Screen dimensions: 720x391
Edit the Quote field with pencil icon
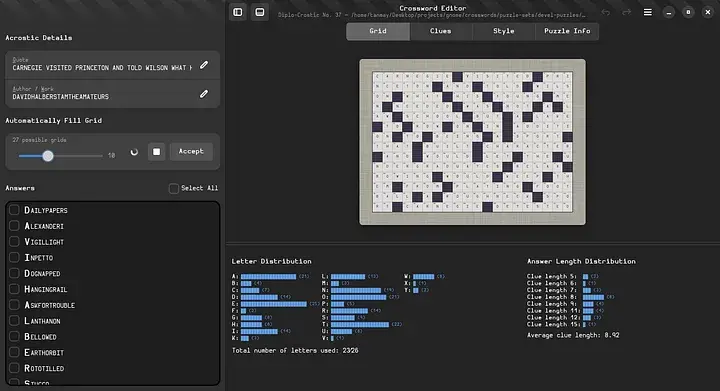204,65
